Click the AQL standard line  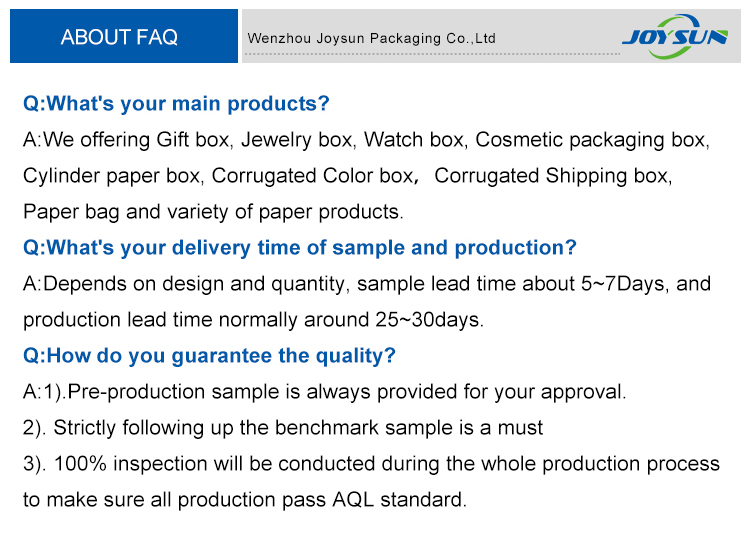tap(245, 500)
